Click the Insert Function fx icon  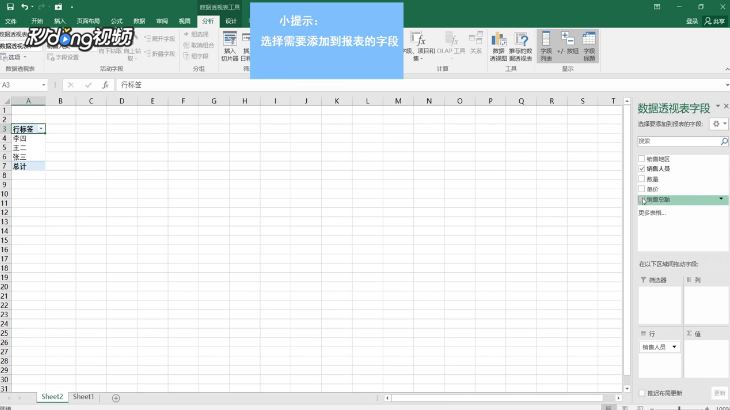click(x=105, y=85)
